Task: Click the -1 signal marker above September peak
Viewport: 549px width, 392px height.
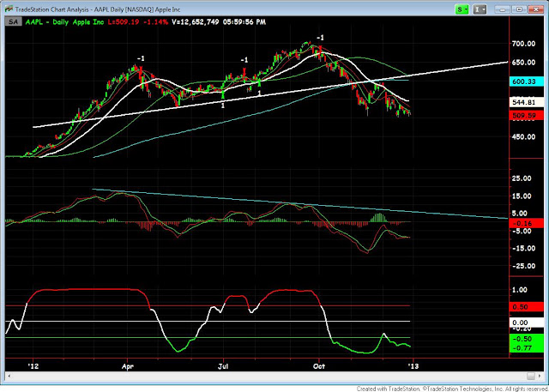Action: (x=320, y=38)
